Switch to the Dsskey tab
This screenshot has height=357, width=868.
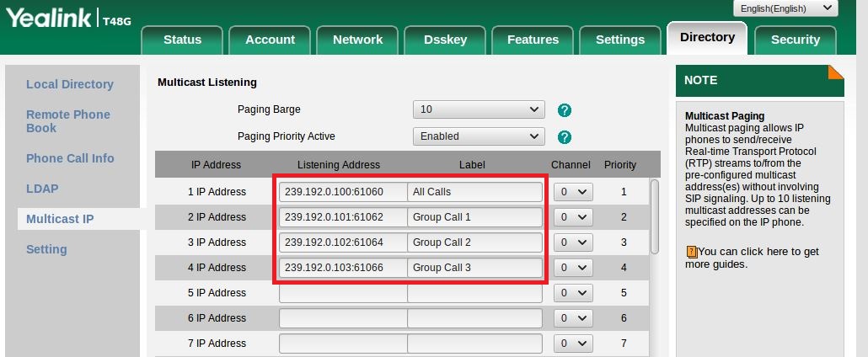(x=445, y=40)
